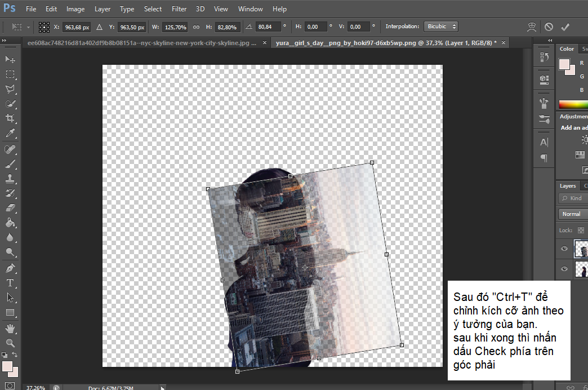Switch to warp mode icon
The height and width of the screenshot is (390, 588).
pyautogui.click(x=531, y=26)
